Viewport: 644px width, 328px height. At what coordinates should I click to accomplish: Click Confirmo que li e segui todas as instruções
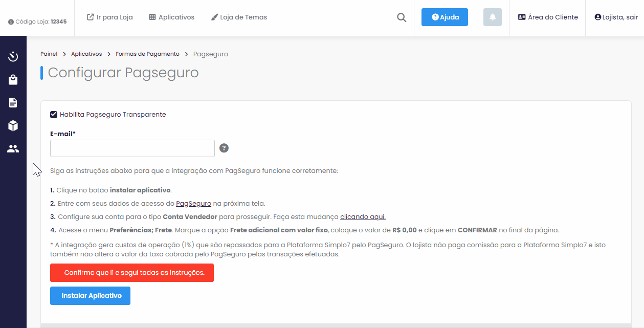pos(132,273)
